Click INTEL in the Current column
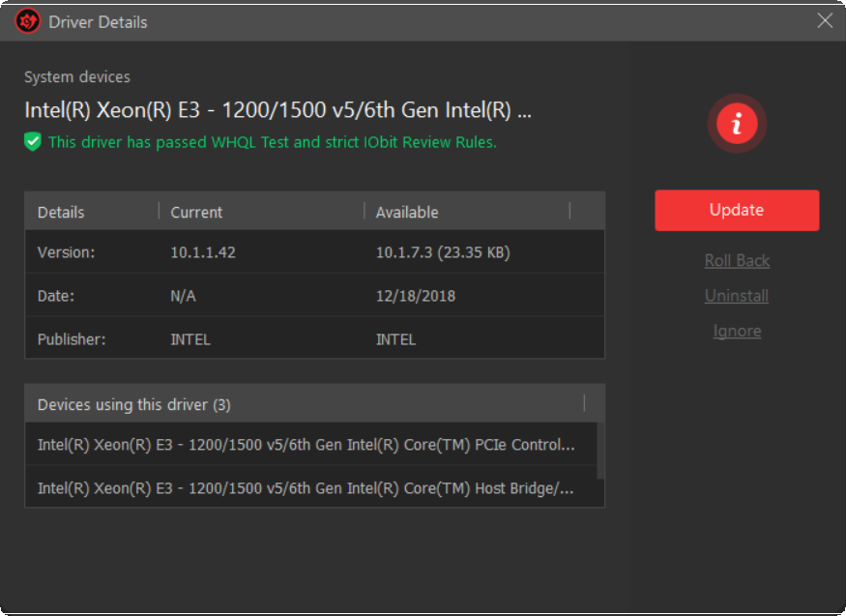Image resolution: width=846 pixels, height=616 pixels. pyautogui.click(x=190, y=339)
